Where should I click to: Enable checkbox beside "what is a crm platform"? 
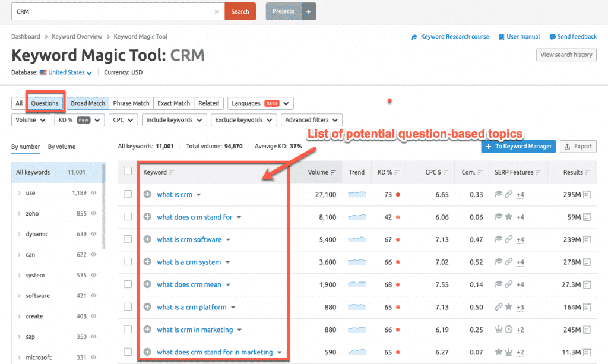coord(128,307)
